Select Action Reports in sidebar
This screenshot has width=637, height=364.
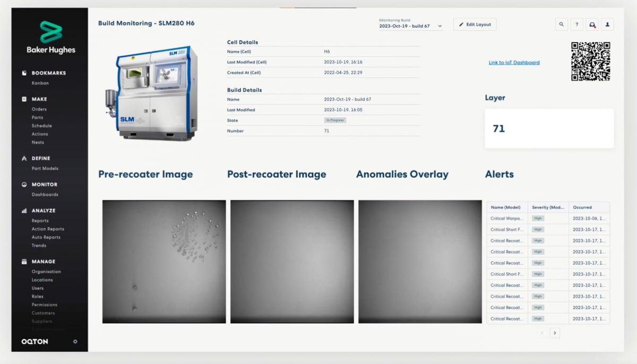48,229
